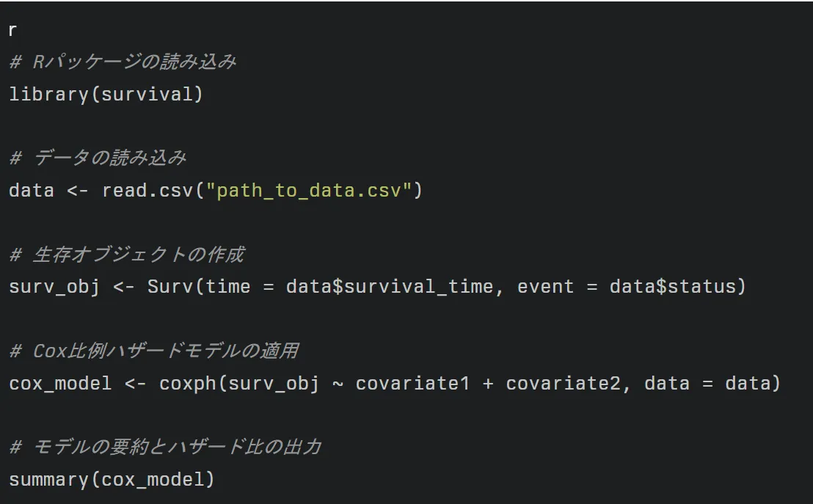
Task: Click "covariate2" in the model formula
Action: 563,383
